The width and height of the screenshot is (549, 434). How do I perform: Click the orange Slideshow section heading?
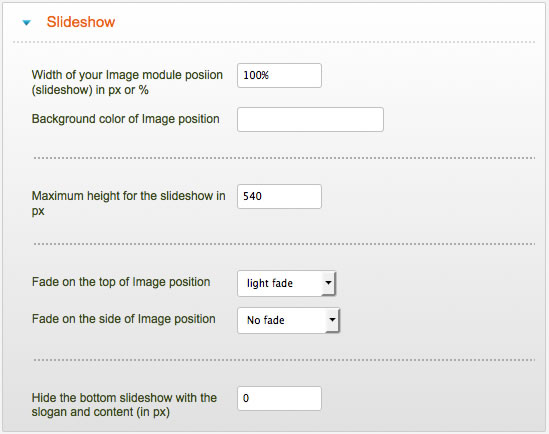tap(81, 22)
